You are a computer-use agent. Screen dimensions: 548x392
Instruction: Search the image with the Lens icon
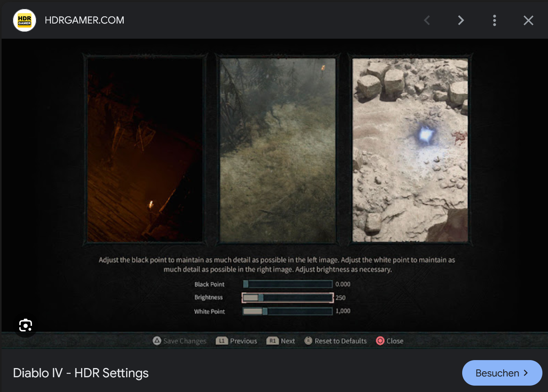click(26, 325)
